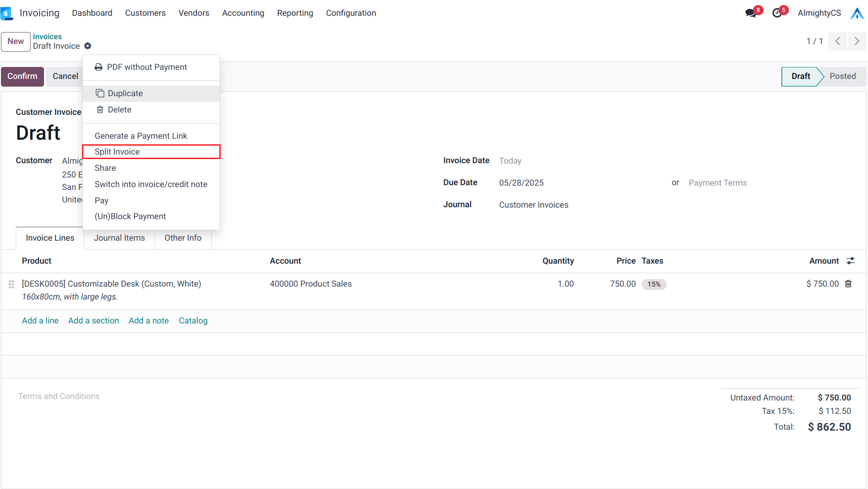Go to next record arrow
The image size is (868, 489).
tap(857, 41)
